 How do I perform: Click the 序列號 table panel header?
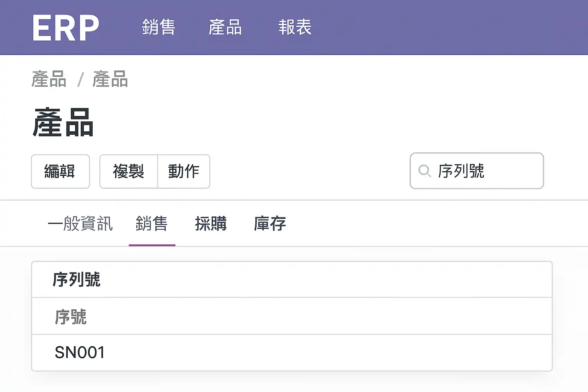click(x=77, y=279)
